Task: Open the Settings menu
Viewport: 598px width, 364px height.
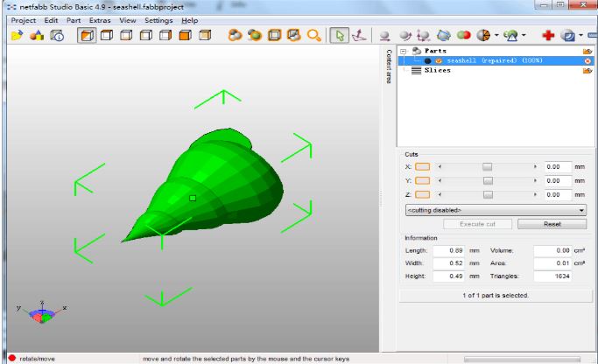Action: click(x=158, y=21)
